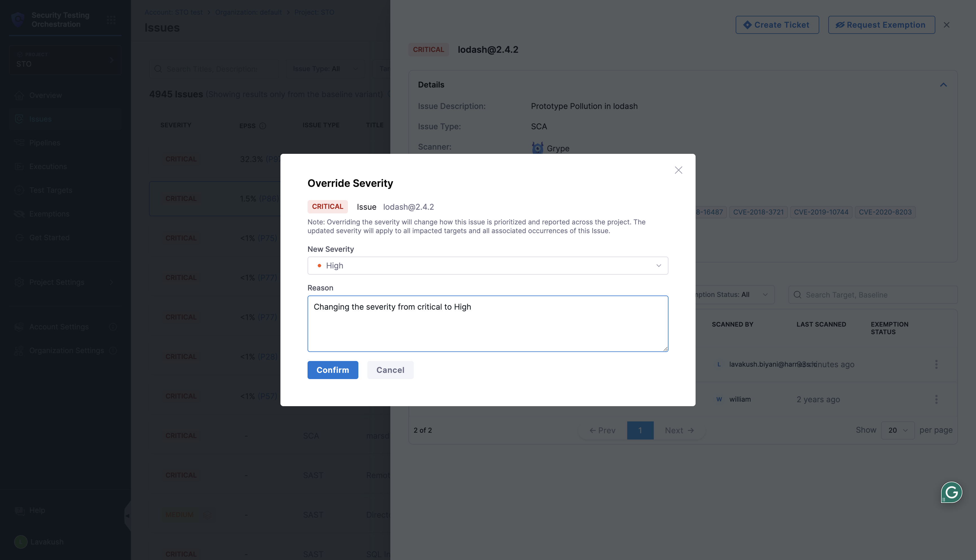
Task: Click the app switcher grid icon
Action: click(111, 19)
